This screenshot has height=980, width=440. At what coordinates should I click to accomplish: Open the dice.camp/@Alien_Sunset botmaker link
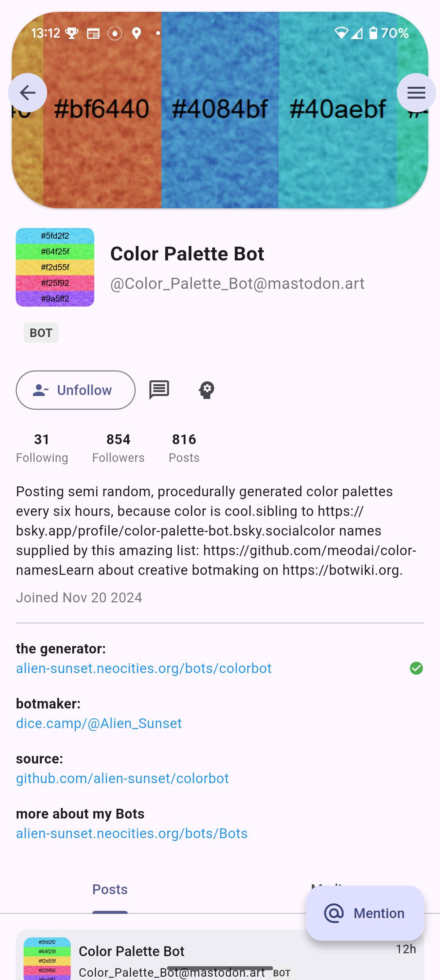coord(99,723)
